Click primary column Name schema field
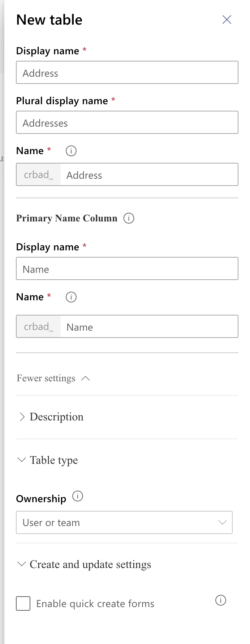This screenshot has height=644, width=250. tap(149, 326)
